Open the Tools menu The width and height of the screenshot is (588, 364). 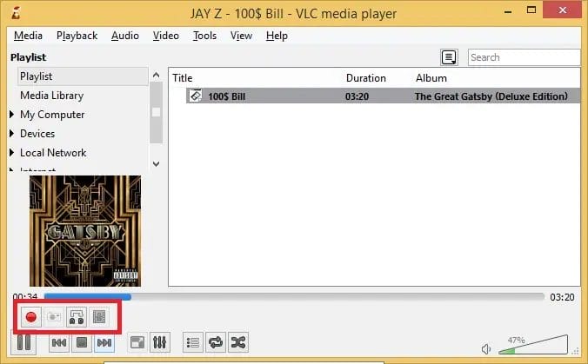tap(204, 36)
